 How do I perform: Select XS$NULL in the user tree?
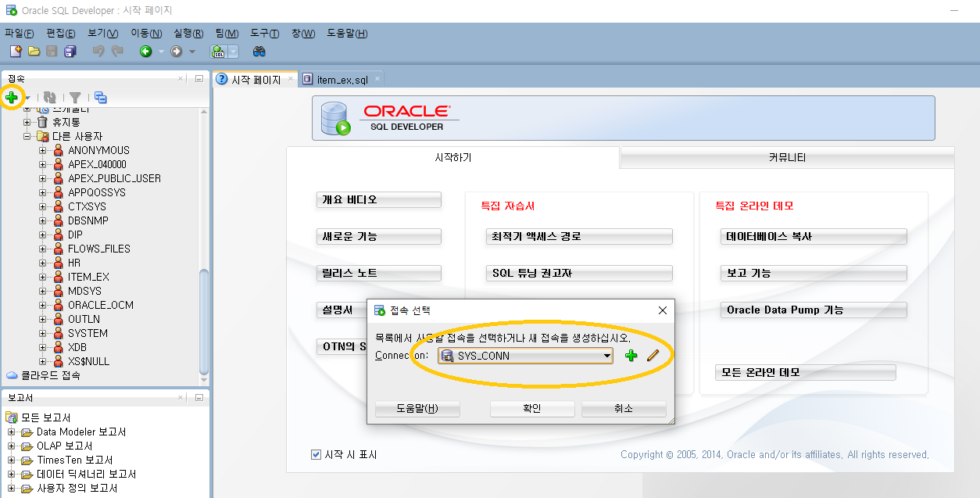[88, 361]
